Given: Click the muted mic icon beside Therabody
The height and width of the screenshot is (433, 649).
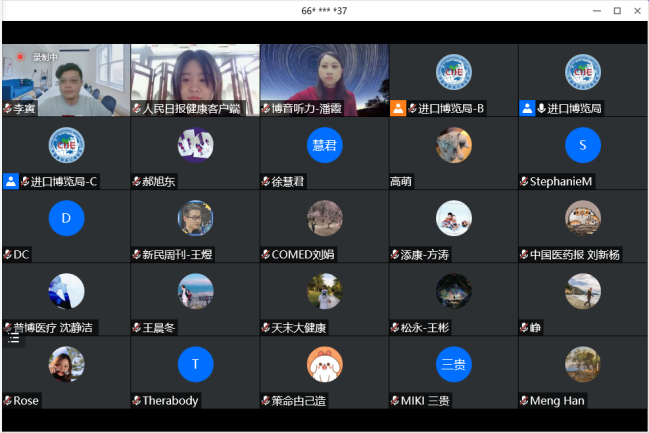Looking at the screenshot, I should [x=136, y=401].
